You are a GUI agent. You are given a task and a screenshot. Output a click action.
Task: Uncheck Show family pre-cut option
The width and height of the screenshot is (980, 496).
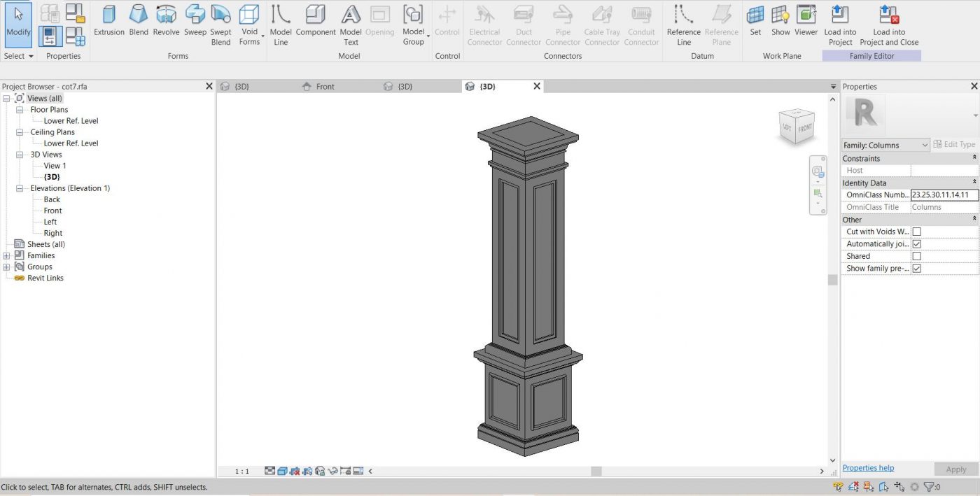[916, 269]
